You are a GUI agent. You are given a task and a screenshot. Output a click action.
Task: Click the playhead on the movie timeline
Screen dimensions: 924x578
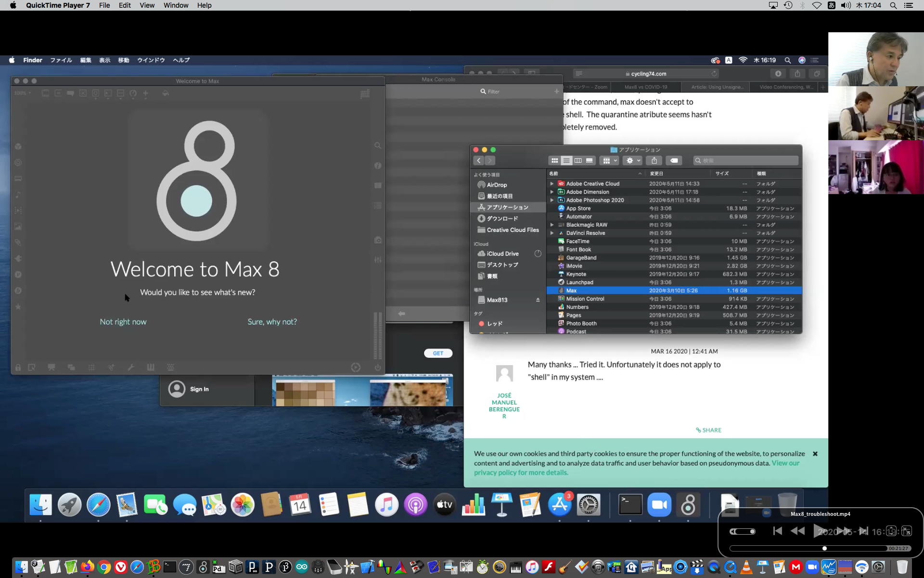[x=824, y=549]
